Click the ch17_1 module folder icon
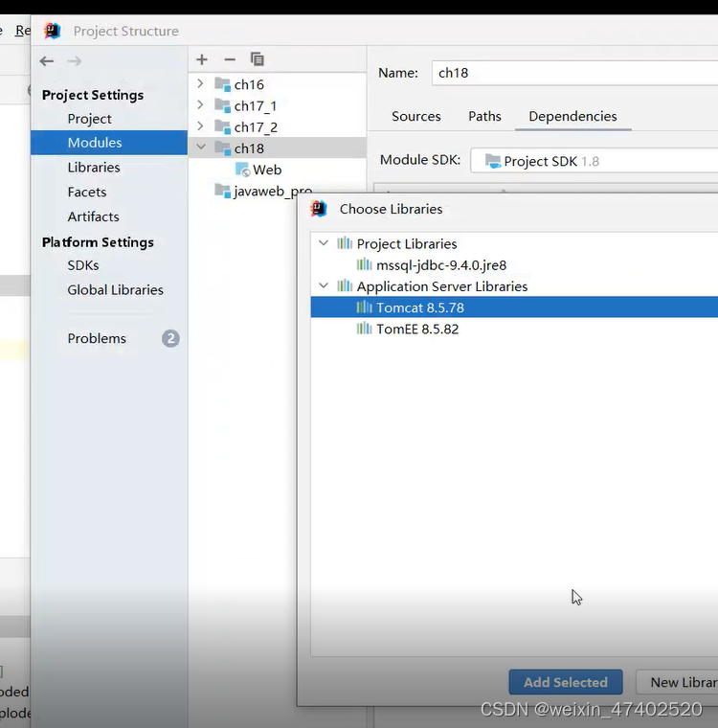The height and width of the screenshot is (728, 718). click(223, 106)
